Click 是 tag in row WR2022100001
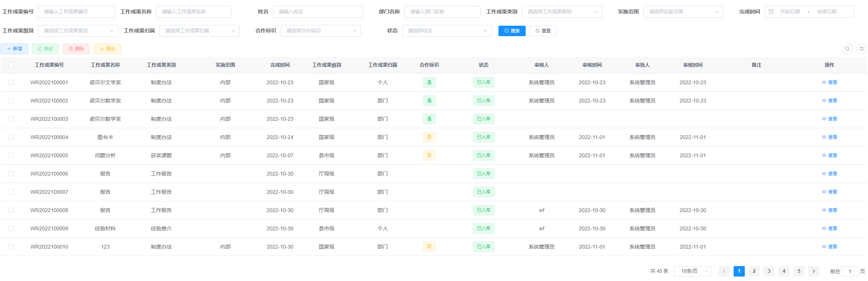This screenshot has width=868, height=281. 429,82
